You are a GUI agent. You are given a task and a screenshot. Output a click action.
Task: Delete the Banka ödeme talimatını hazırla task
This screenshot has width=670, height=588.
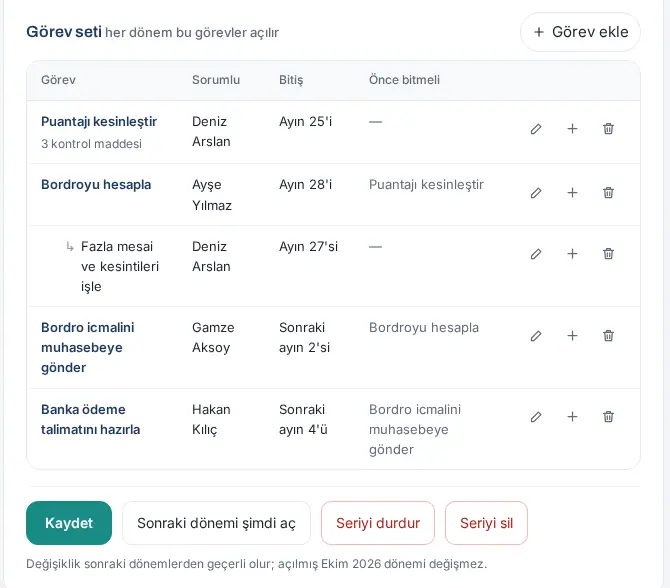[608, 417]
